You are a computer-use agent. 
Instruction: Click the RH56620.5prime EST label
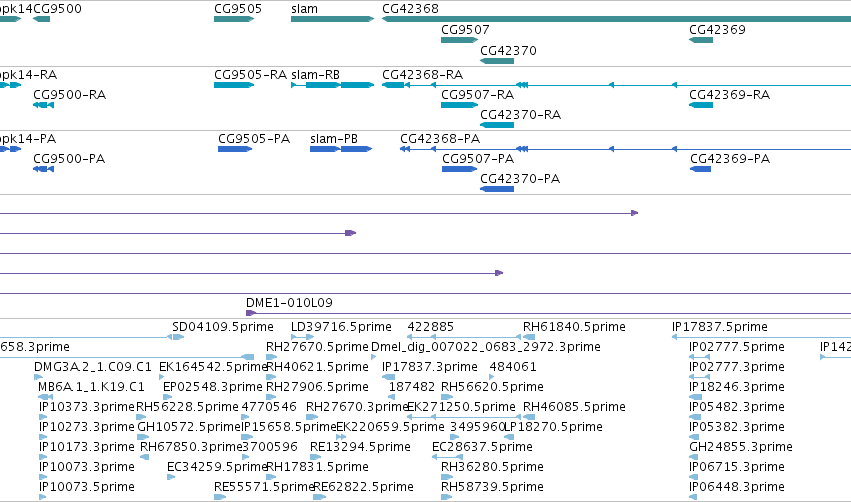[x=492, y=386]
